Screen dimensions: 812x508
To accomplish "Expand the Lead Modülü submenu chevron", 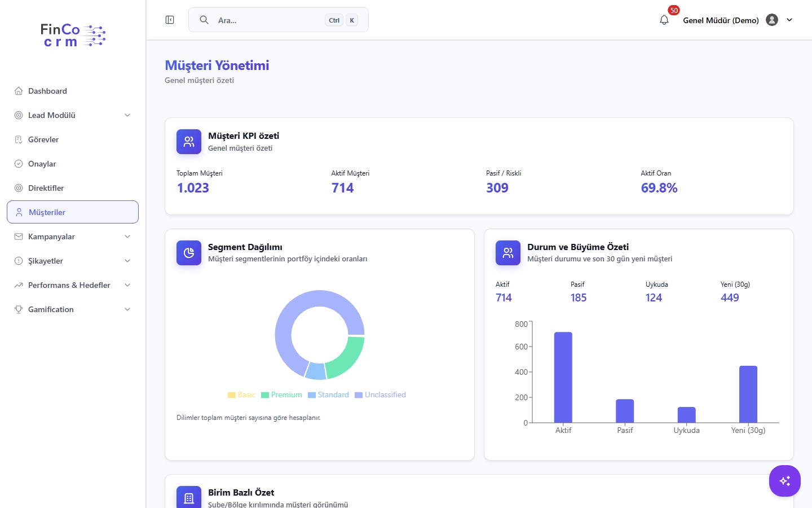I will point(127,115).
